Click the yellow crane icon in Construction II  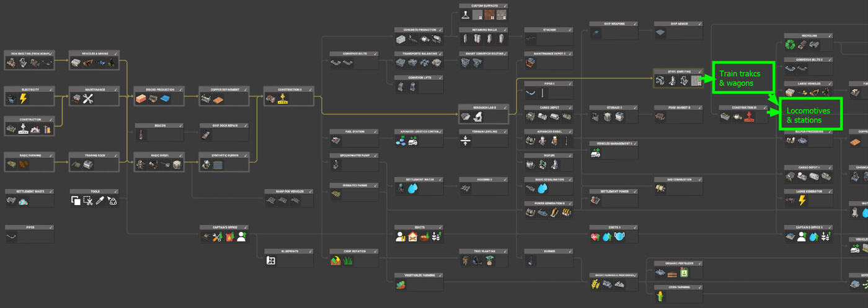(283, 99)
